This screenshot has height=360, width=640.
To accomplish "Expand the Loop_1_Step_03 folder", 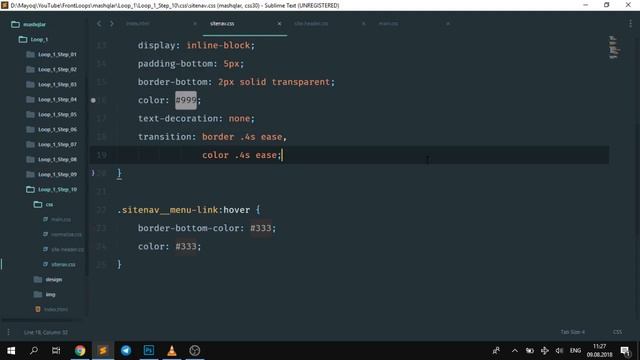I will (x=51, y=84).
